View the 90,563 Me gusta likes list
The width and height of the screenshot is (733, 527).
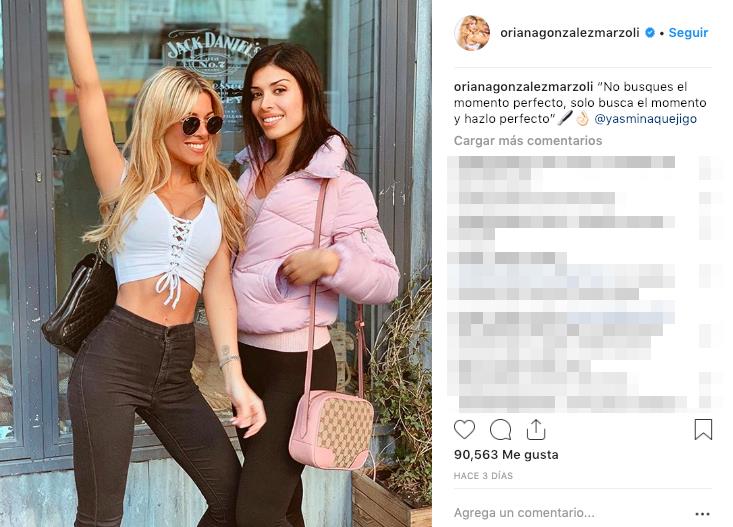coord(506,455)
